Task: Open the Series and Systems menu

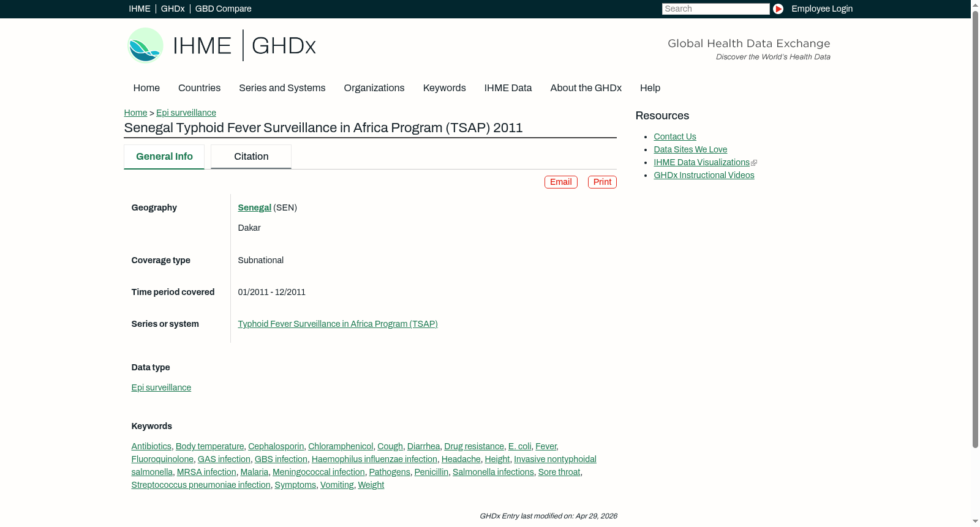Action: coord(282,88)
